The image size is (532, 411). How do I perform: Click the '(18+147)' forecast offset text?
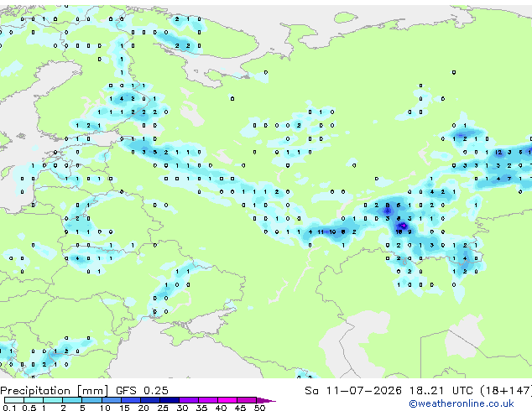(506, 391)
